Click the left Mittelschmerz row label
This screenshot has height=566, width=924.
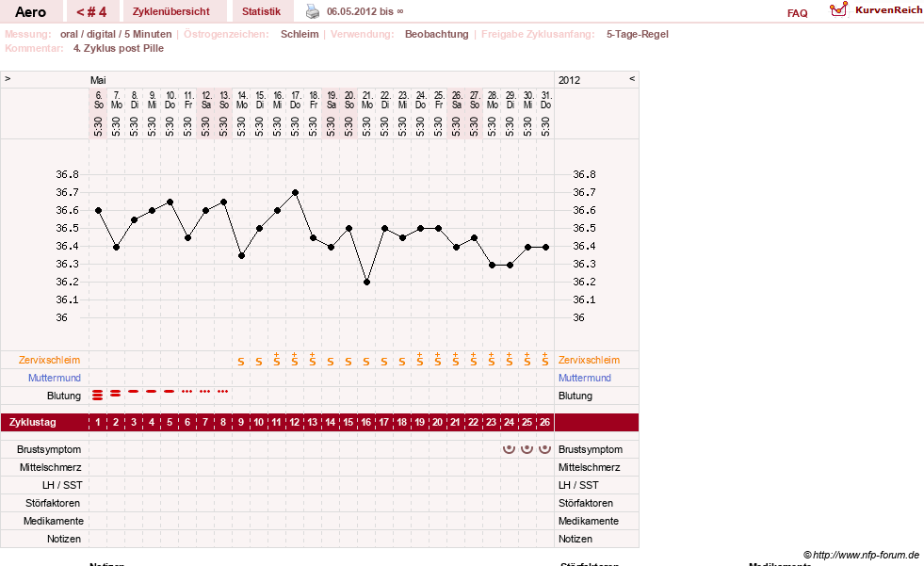click(x=51, y=467)
